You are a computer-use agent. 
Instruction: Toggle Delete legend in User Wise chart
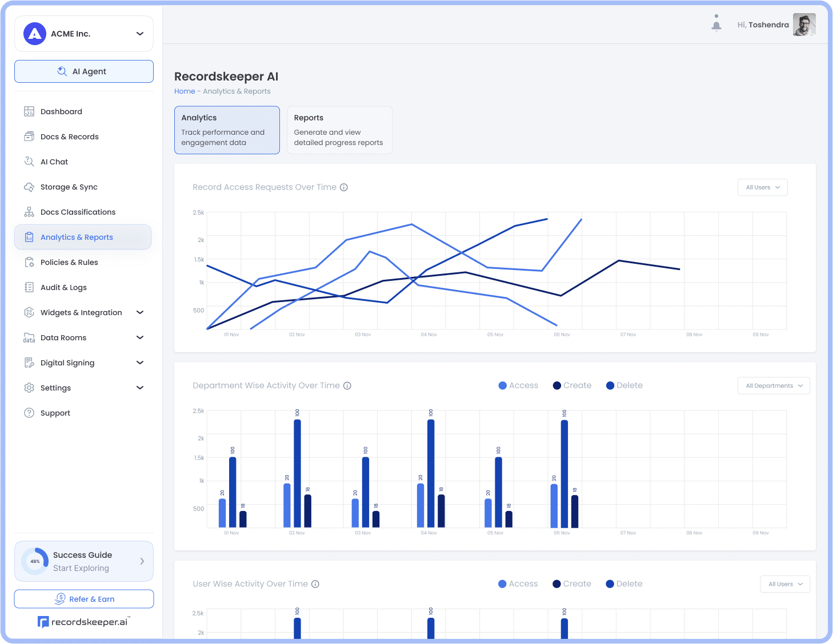point(624,584)
